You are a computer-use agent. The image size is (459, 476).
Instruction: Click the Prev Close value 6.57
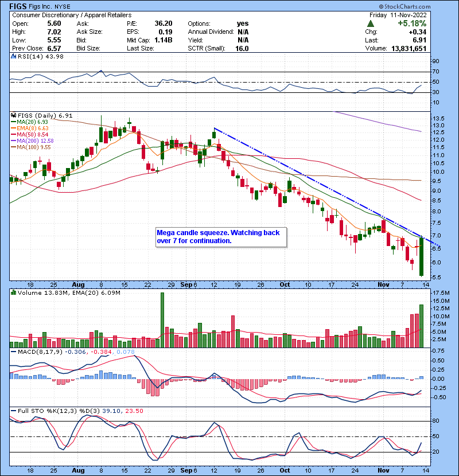tap(54, 49)
